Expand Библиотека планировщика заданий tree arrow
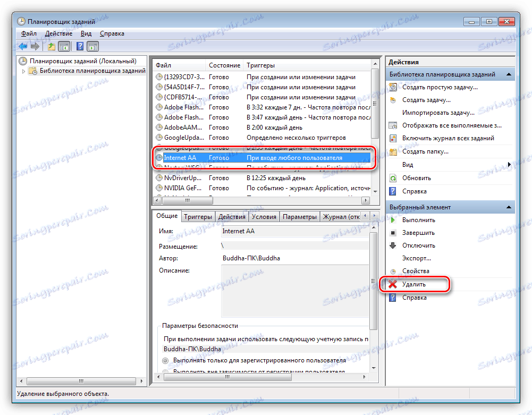Screen dimensions: 532x415 click(23, 71)
